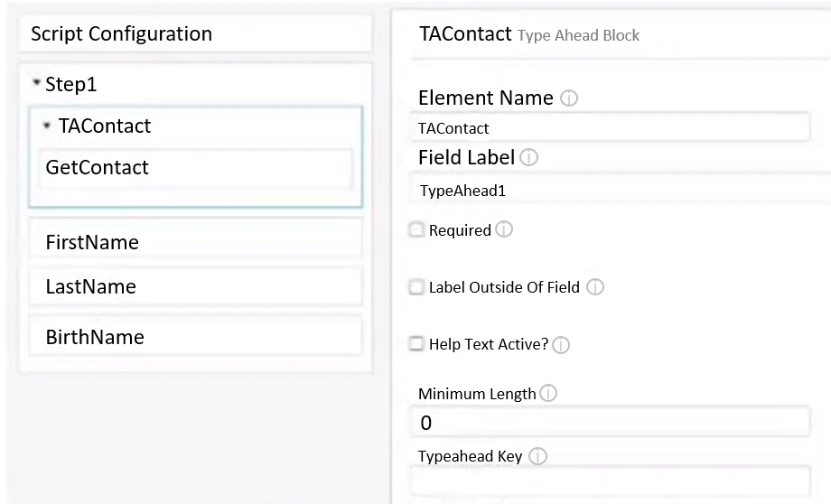Click the Typeahead Key input field
The width and height of the screenshot is (831, 504).
tap(611, 481)
